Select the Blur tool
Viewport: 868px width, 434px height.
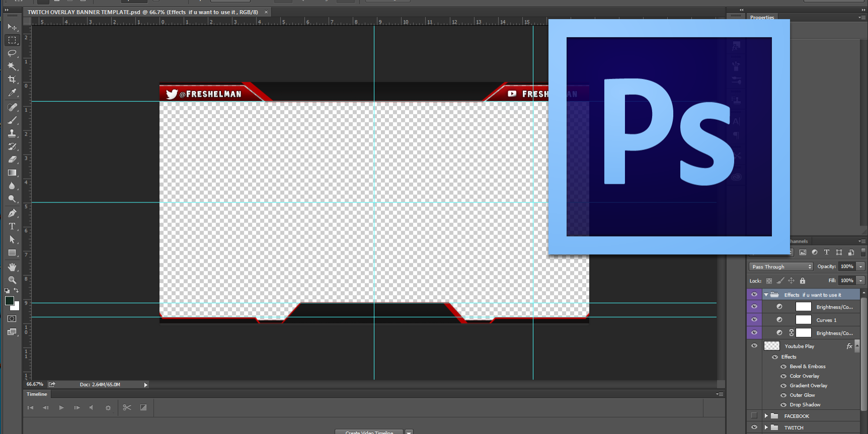(12, 186)
